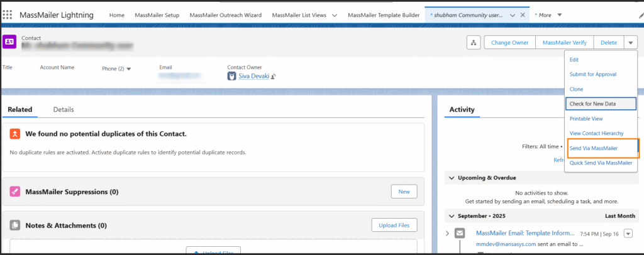
Task: Click the pink MassMailer Suppressions icon
Action: [15, 192]
